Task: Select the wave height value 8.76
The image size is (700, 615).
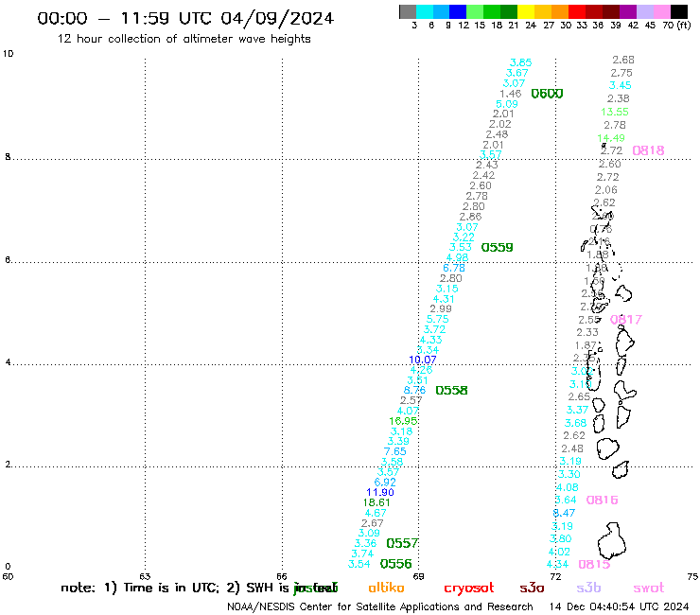Action: point(414,390)
